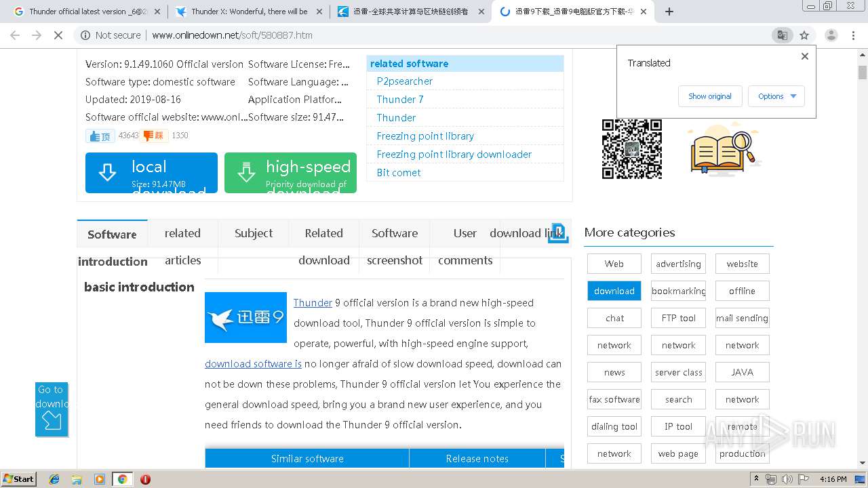868x488 pixels.
Task: Go back to the previous page
Action: 15,35
